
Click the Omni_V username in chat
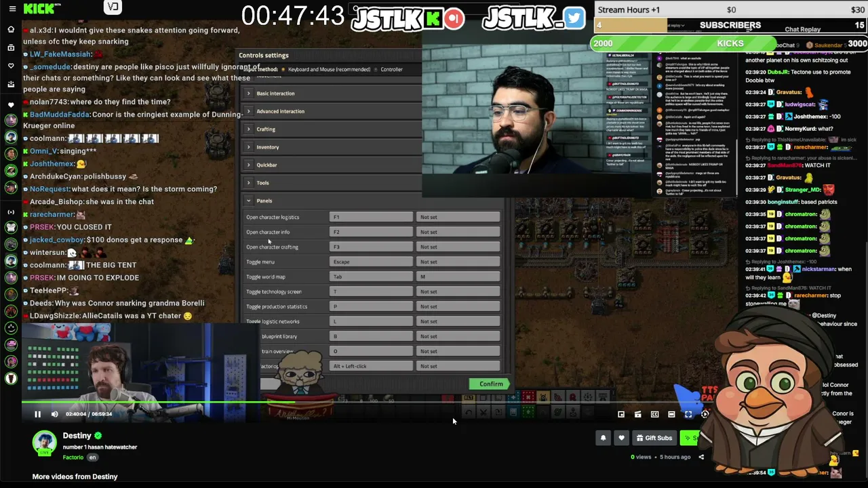click(x=44, y=151)
